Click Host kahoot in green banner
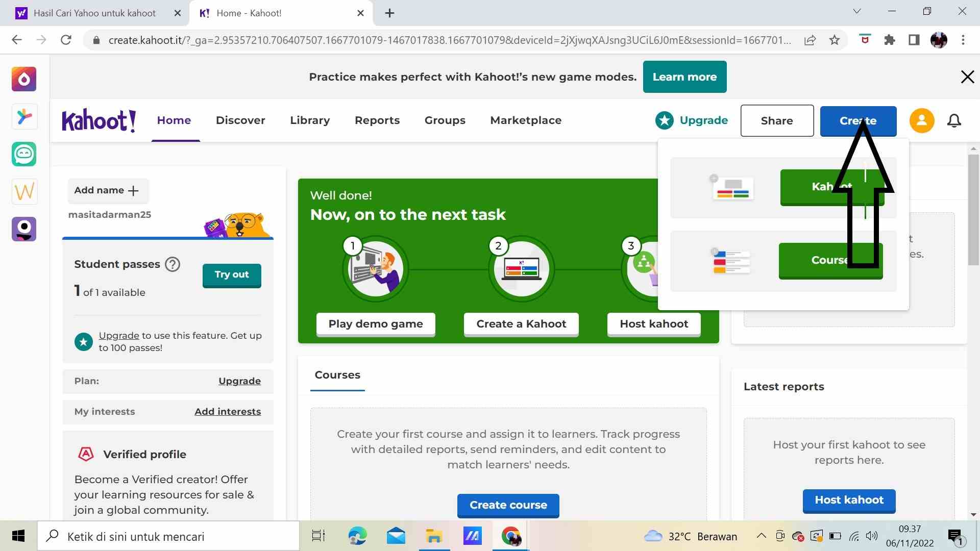The height and width of the screenshot is (551, 980). [x=654, y=324]
